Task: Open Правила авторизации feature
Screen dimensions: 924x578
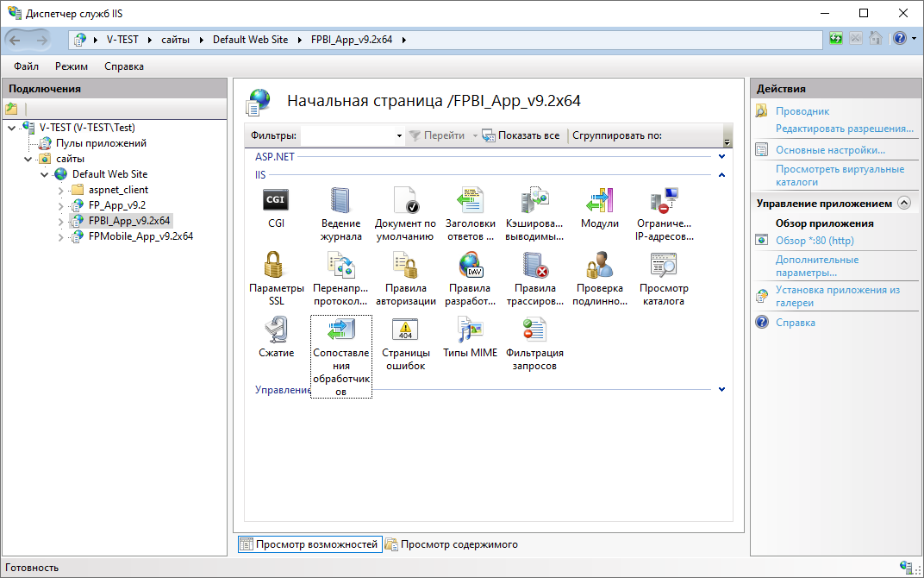Action: click(x=405, y=265)
